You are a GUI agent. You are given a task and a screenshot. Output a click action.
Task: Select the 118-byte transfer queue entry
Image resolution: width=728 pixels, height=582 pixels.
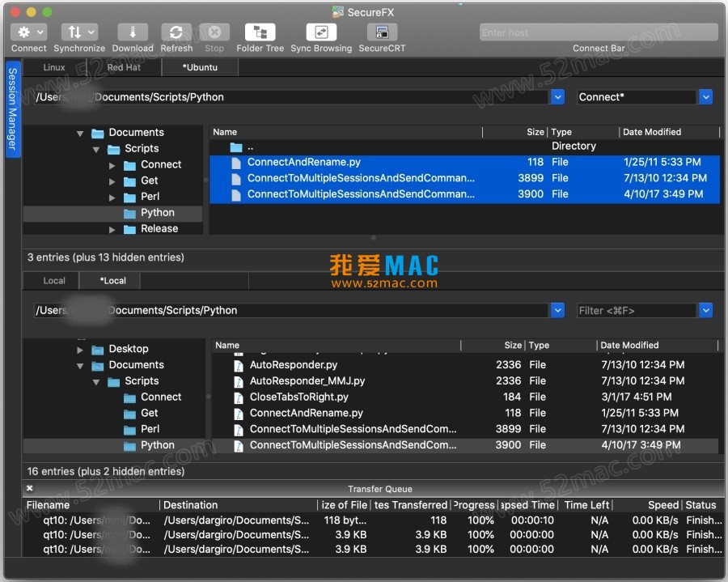point(373,520)
